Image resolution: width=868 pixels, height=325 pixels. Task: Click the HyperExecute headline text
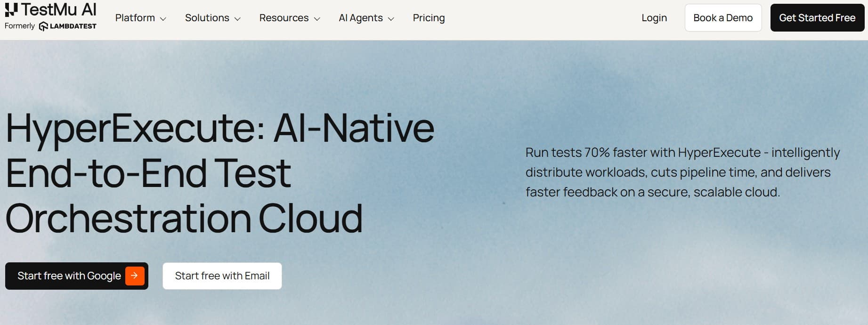click(219, 172)
